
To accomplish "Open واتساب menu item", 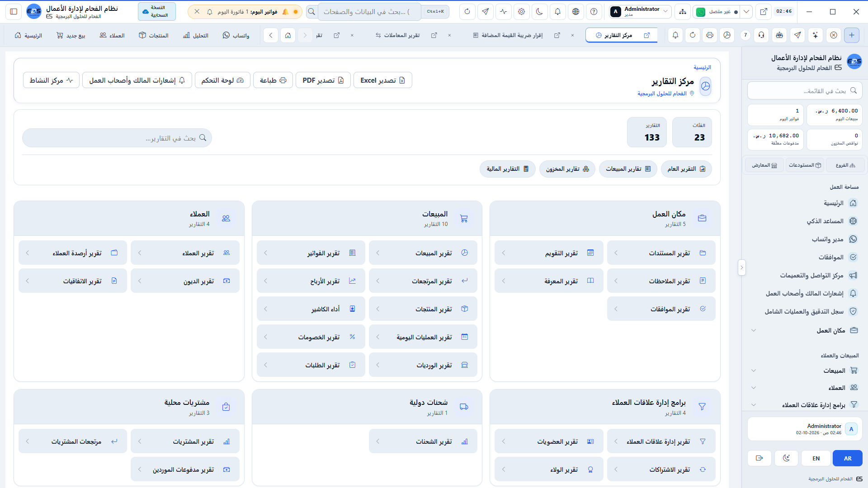I will tap(236, 35).
